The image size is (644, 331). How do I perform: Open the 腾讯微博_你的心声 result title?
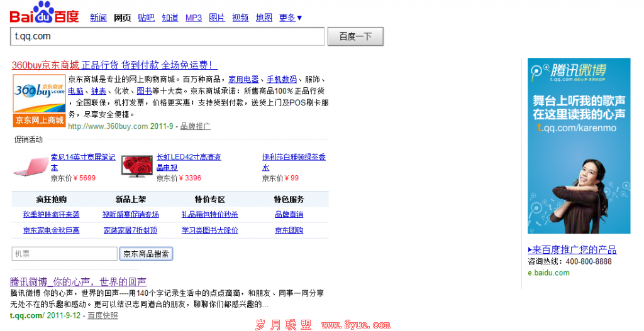pos(79,282)
